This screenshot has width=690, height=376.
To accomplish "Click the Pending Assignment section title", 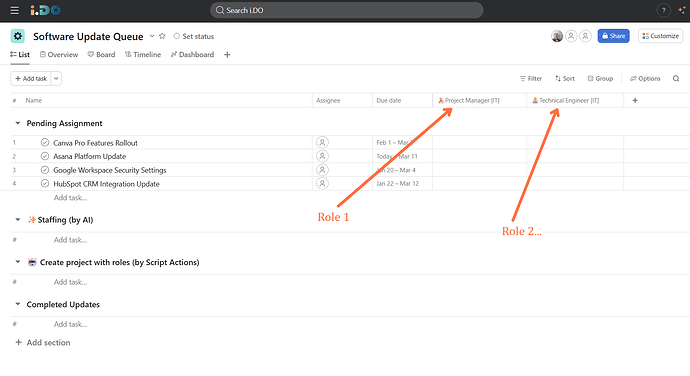I will (x=64, y=123).
